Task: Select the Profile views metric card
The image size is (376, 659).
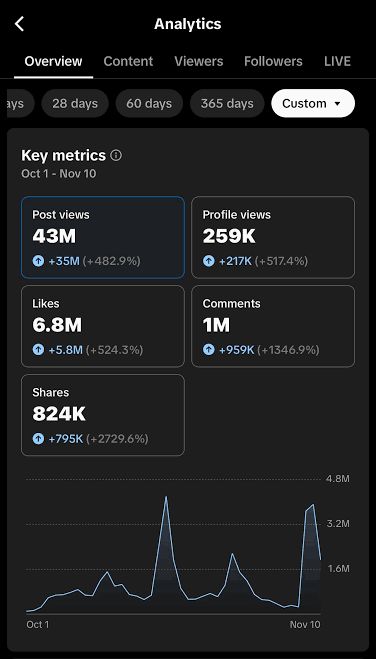Action: tap(273, 237)
